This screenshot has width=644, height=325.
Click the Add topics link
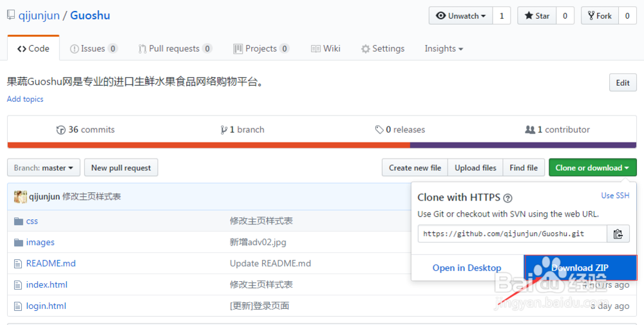point(25,99)
